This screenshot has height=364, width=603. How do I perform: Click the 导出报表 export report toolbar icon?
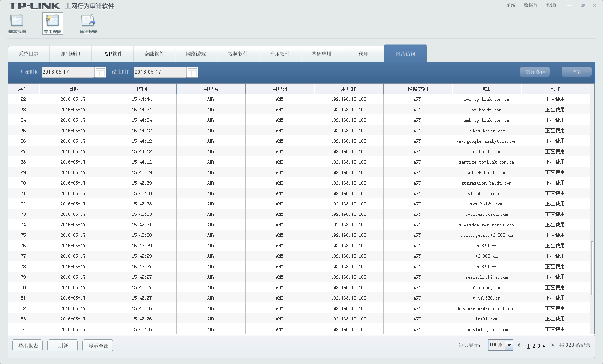pos(88,24)
